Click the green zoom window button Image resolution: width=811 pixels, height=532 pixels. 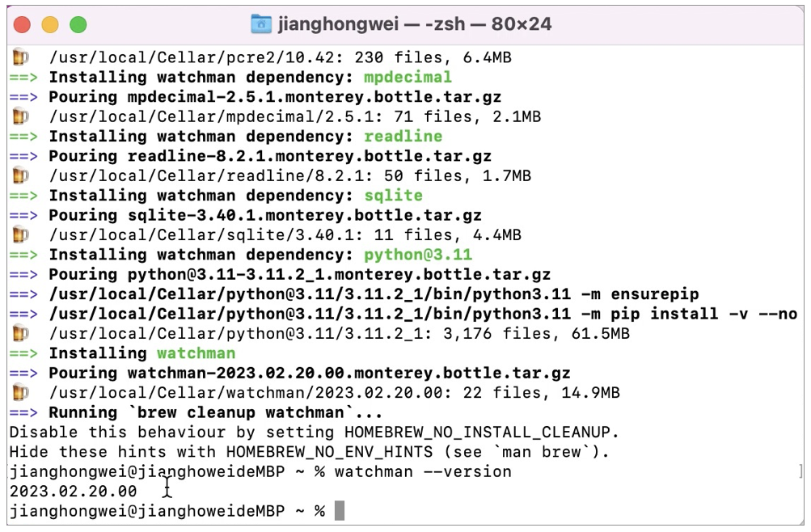coord(78,24)
